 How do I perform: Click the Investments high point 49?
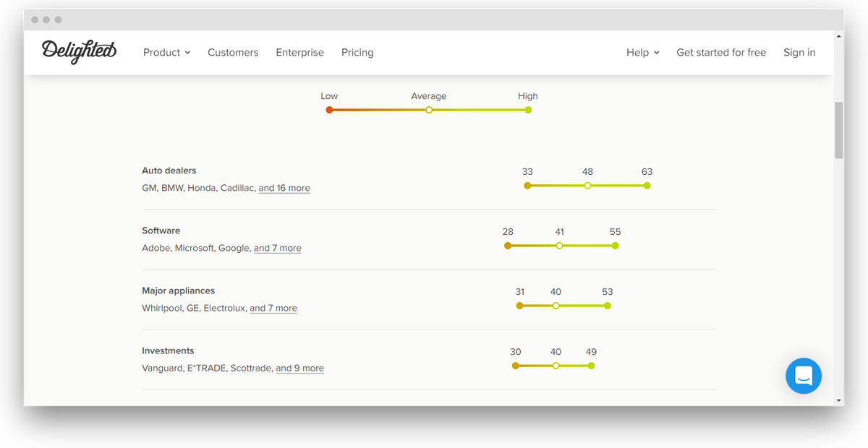pos(591,366)
